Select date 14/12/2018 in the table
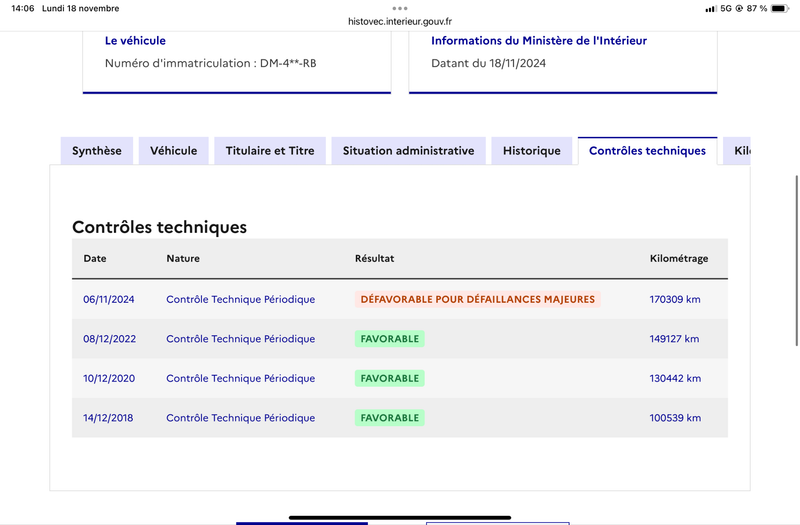The width and height of the screenshot is (800, 525). pyautogui.click(x=108, y=418)
